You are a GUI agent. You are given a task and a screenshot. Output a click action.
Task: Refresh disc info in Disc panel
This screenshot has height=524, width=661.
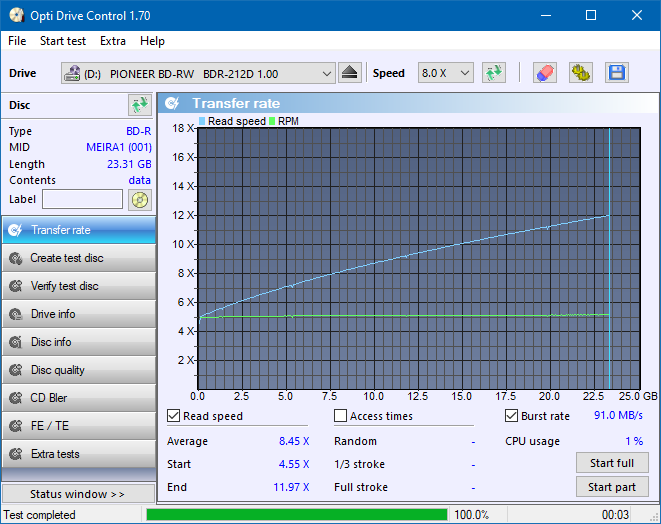139,105
